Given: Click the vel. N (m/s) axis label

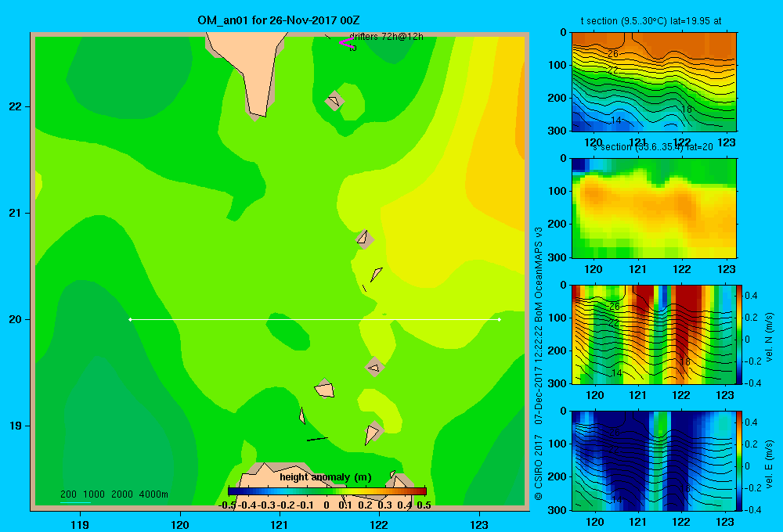Looking at the screenshot, I should coord(769,337).
